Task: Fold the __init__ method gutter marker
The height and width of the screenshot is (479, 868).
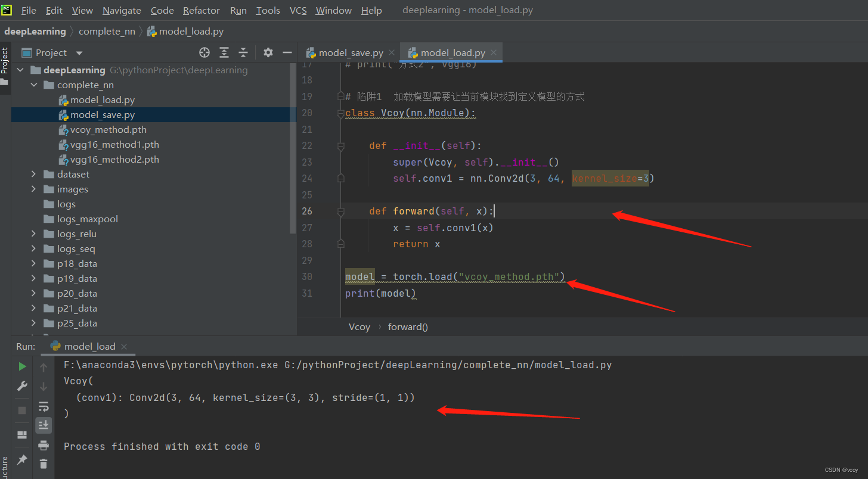Action: point(341,145)
